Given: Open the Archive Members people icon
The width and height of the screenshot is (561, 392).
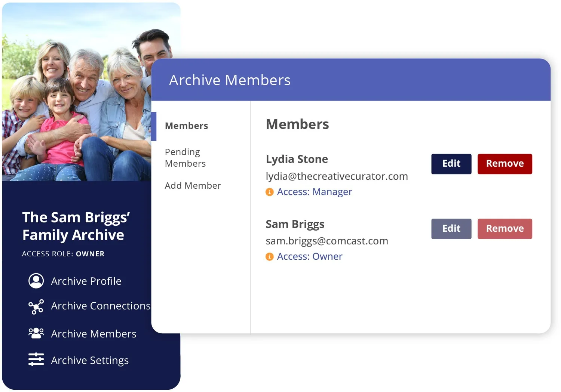Looking at the screenshot, I should pyautogui.click(x=36, y=333).
